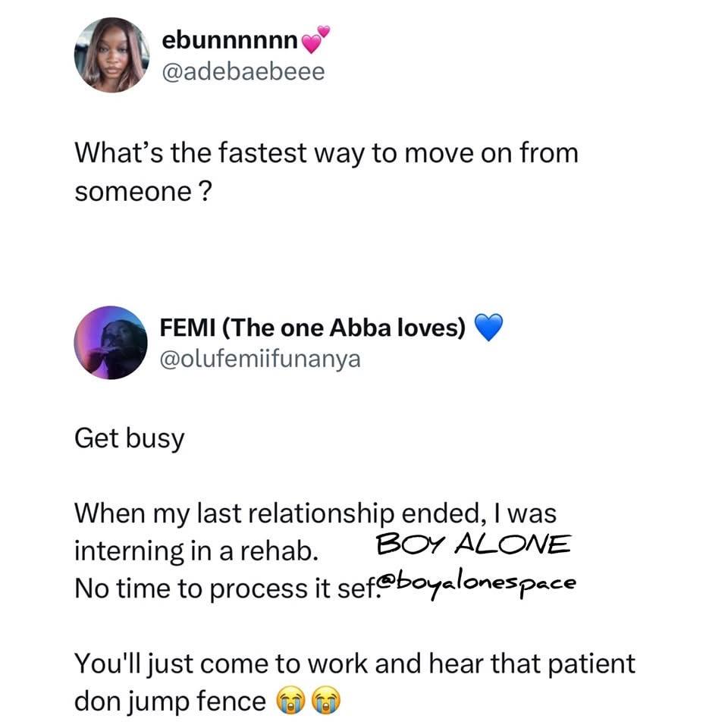728x728 pixels.
Task: Click the @boyalonespace watermark handle
Action: (476, 585)
